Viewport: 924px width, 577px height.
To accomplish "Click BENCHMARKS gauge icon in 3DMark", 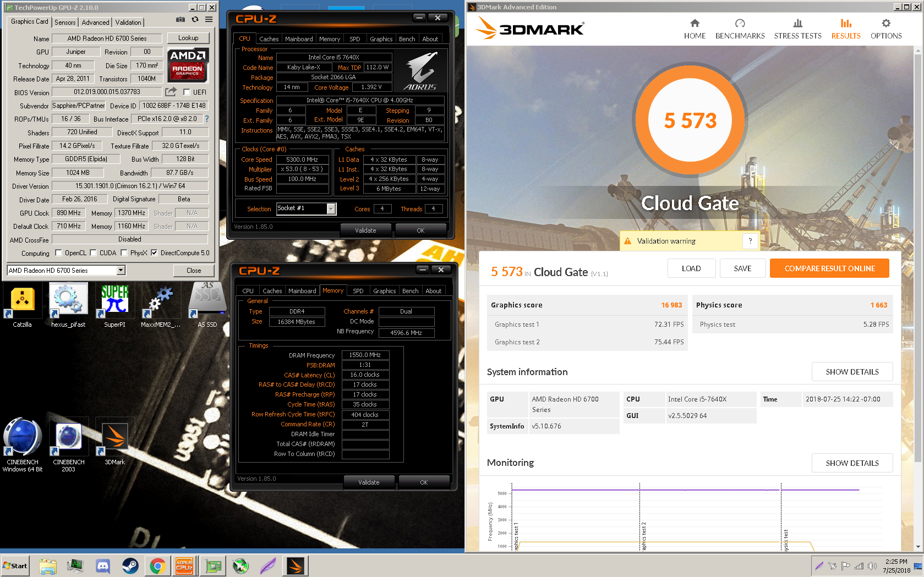I will 740,23.
